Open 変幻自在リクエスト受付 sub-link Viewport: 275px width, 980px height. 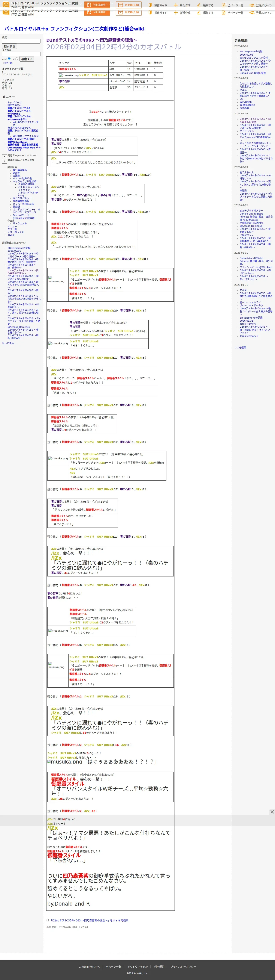pos(26,136)
